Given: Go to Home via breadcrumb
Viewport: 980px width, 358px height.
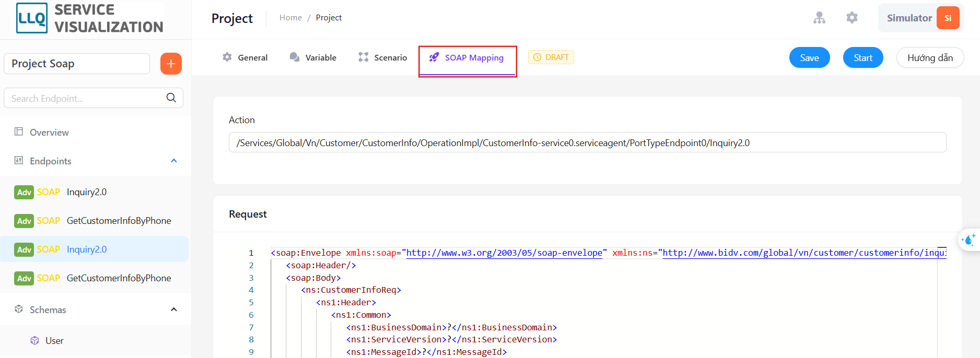Looking at the screenshot, I should 290,18.
